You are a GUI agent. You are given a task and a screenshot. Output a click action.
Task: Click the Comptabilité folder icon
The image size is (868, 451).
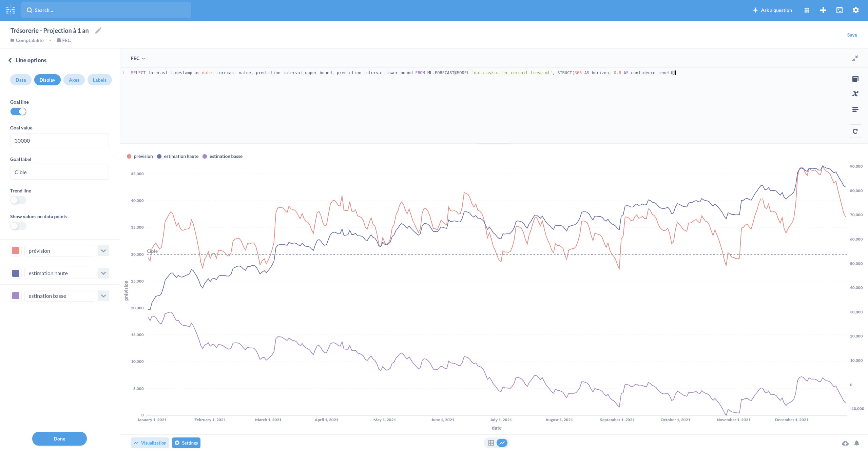click(12, 40)
